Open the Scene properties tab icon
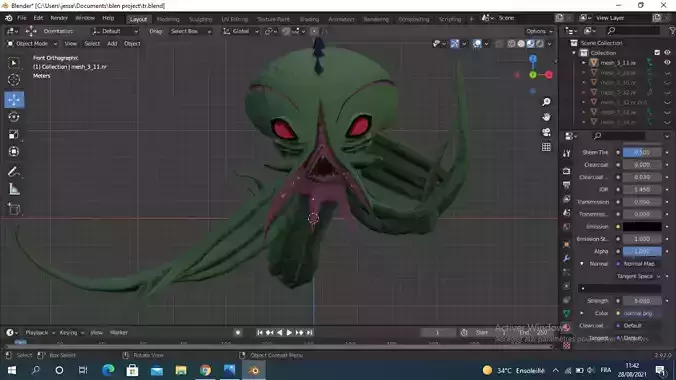Image resolution: width=676 pixels, height=380 pixels. [x=566, y=213]
